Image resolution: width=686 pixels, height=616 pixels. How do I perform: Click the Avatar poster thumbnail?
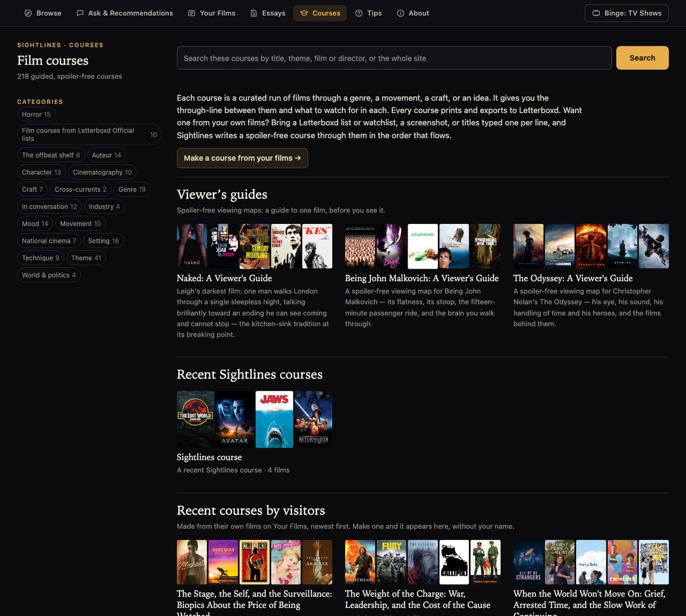[x=235, y=419]
